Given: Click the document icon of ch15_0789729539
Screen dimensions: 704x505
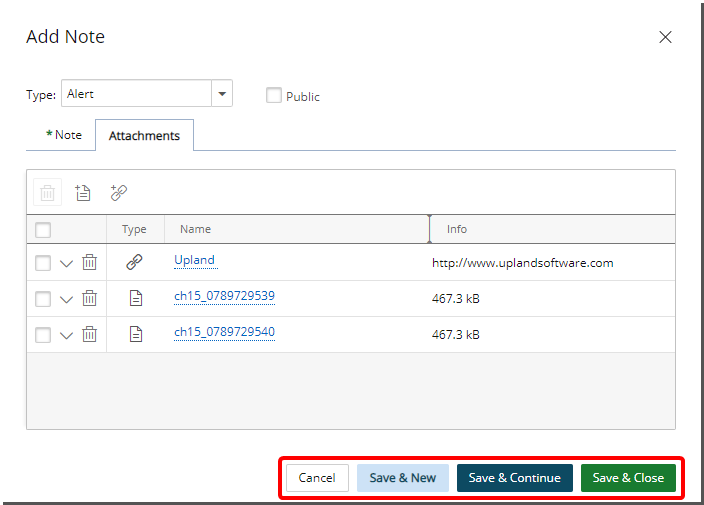Looking at the screenshot, I should click(136, 298).
